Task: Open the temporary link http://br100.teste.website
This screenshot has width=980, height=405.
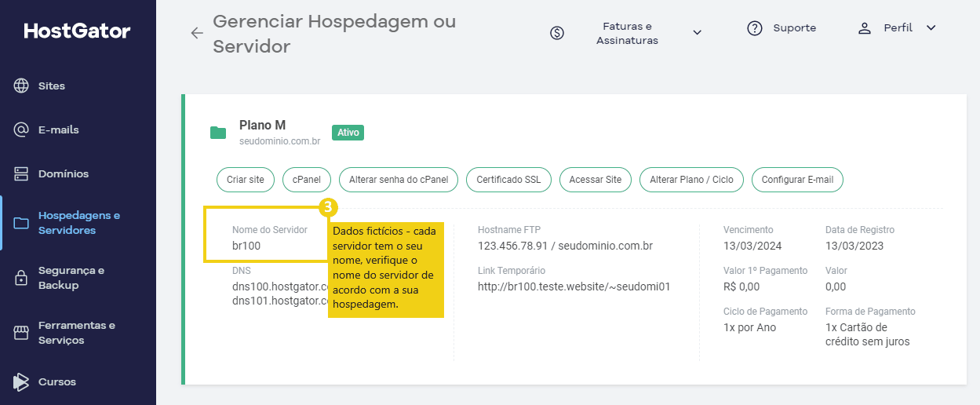Action: [x=574, y=286]
